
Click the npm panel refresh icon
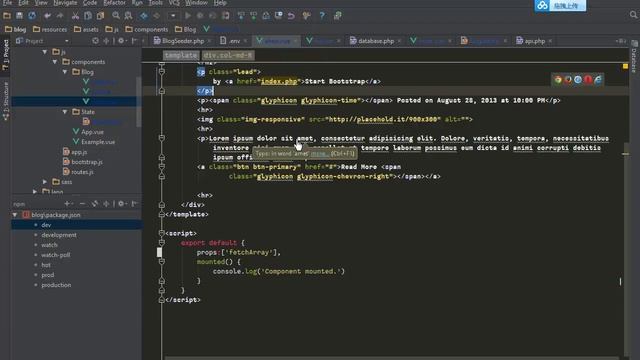tap(95, 204)
